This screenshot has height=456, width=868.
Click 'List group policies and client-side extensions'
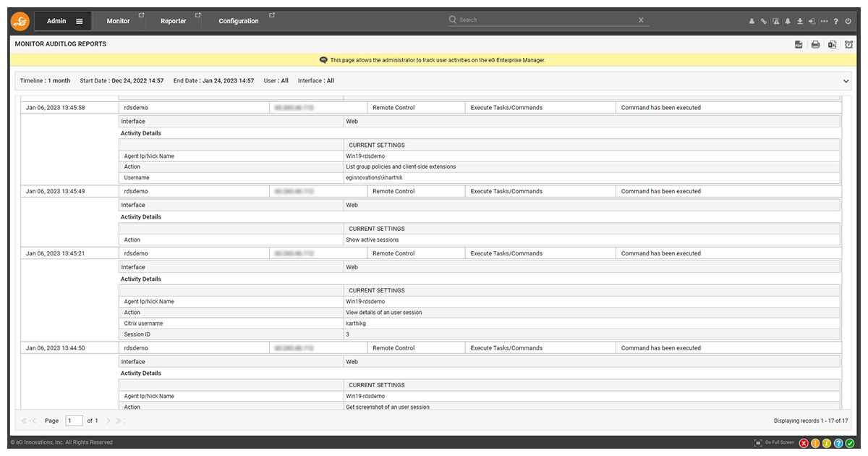coord(401,166)
